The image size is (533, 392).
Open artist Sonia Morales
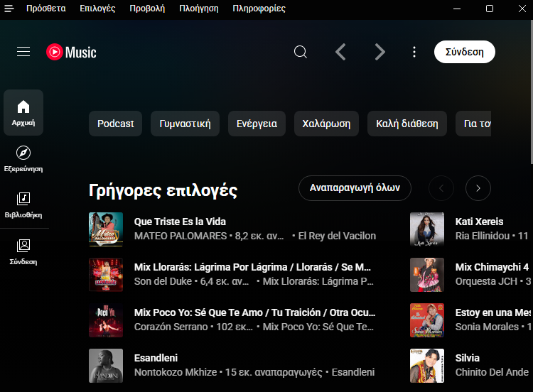pos(487,327)
